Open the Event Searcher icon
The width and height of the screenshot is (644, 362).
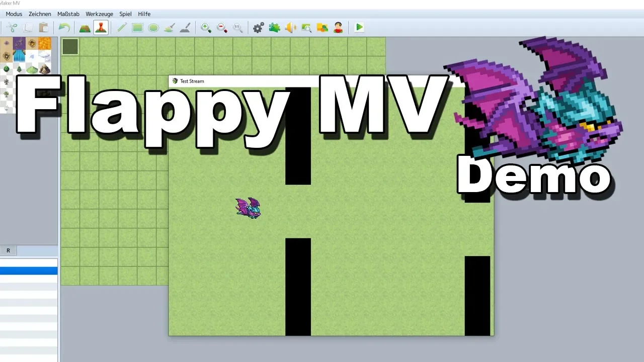(x=306, y=28)
